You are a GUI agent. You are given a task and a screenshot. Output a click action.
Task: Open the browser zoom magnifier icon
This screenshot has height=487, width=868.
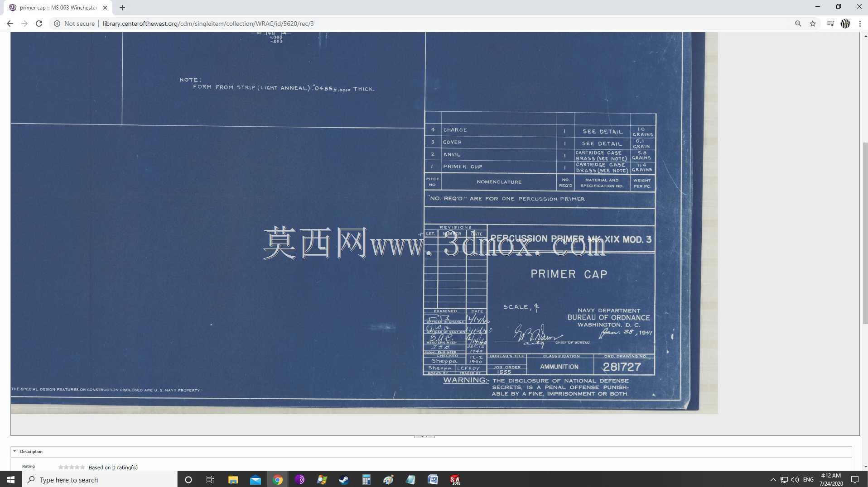pyautogui.click(x=798, y=24)
